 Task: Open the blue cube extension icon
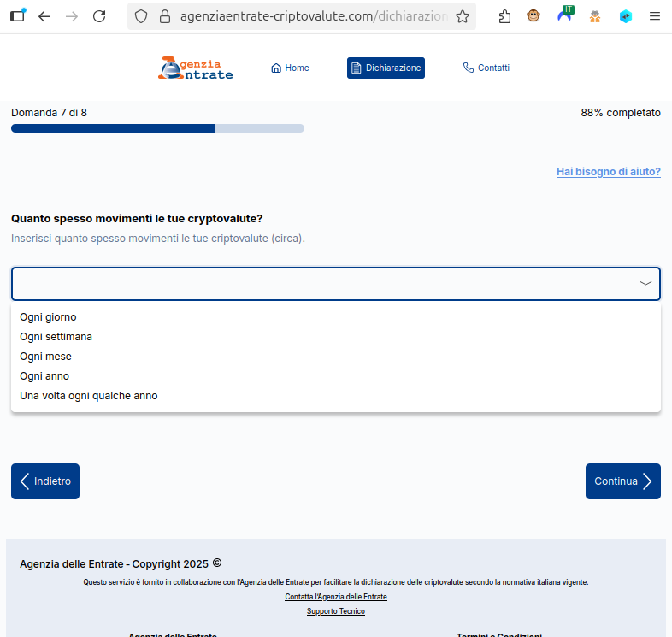click(626, 16)
